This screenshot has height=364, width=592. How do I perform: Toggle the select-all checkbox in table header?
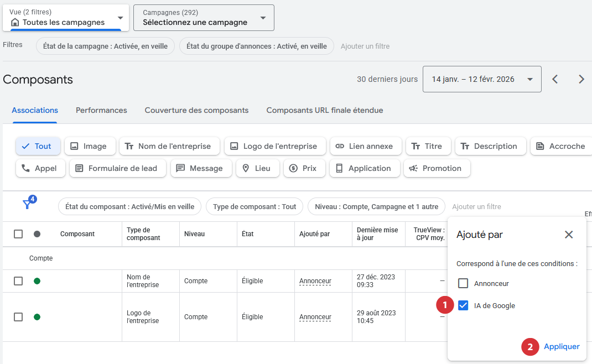pyautogui.click(x=18, y=234)
